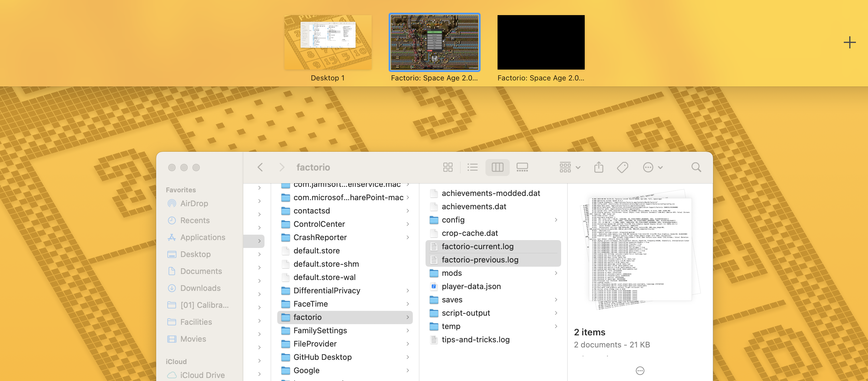The image size is (868, 381).
Task: Open the config folder
Action: [493, 220]
